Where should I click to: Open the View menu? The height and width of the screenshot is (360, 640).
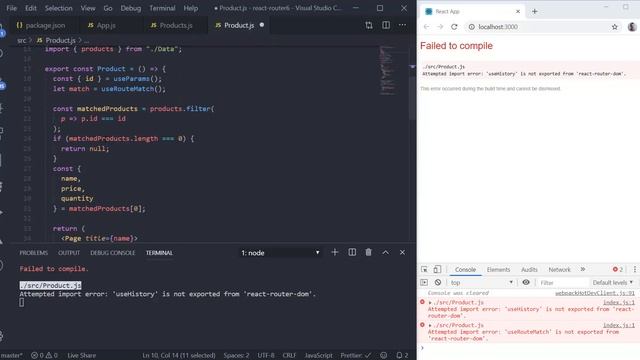[x=88, y=8]
